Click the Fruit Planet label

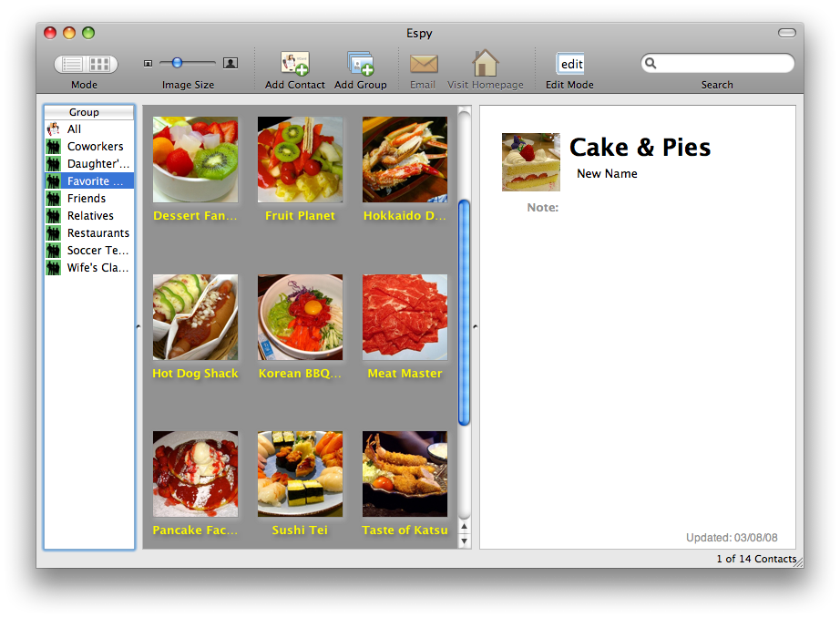point(300,216)
